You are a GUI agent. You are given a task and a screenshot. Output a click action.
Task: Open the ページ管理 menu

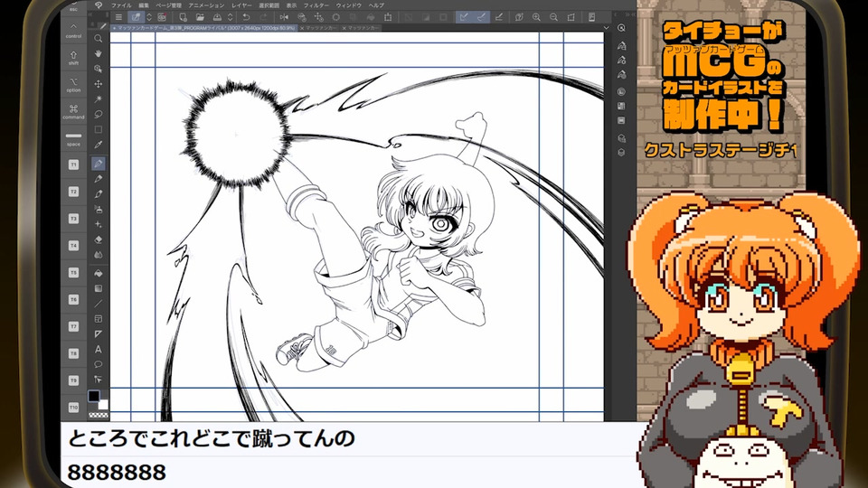coord(168,5)
